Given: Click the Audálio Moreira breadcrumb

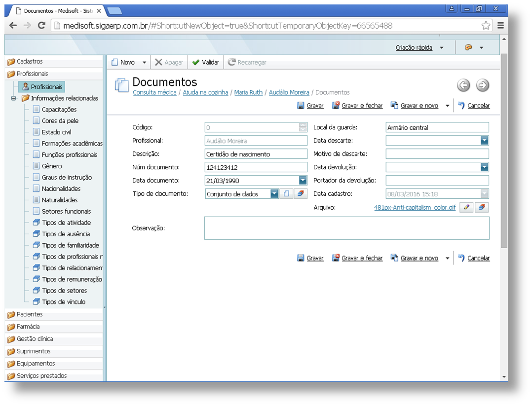Looking at the screenshot, I should pos(289,92).
